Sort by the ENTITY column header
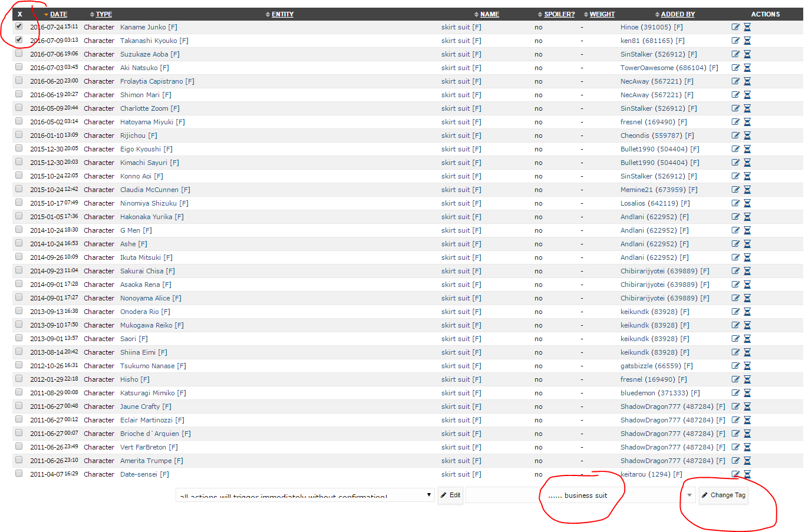The width and height of the screenshot is (805, 532). coord(282,14)
